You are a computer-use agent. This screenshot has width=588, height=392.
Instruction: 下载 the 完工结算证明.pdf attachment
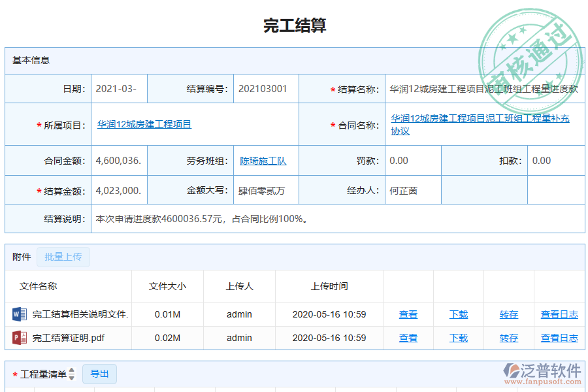click(459, 338)
